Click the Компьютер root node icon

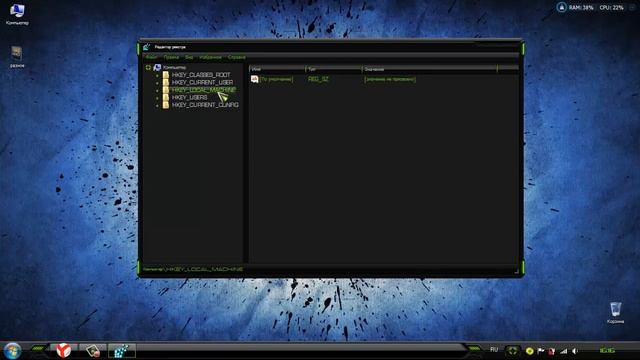click(x=157, y=67)
